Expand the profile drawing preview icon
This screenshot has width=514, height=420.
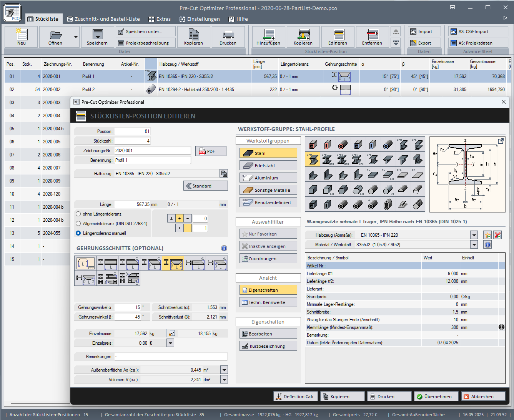[x=501, y=141]
